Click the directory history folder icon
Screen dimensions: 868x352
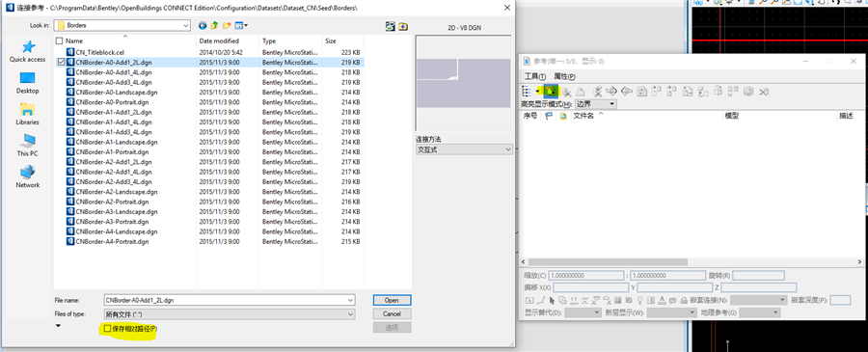[x=402, y=26]
